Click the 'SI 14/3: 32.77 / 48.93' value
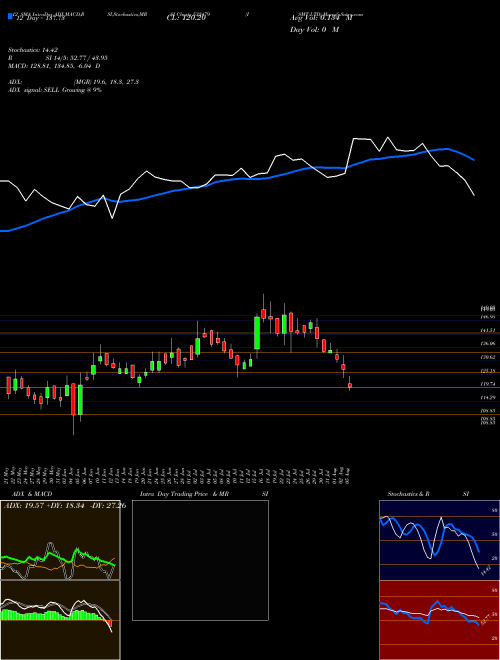Screen dimensions: 500x660 pyautogui.click(x=77, y=58)
